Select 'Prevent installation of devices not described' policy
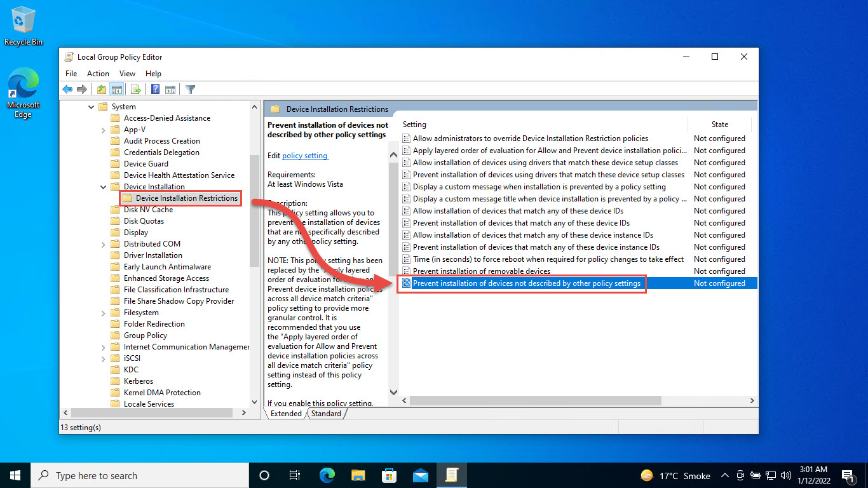Screen dimensions: 868x488 527,283
